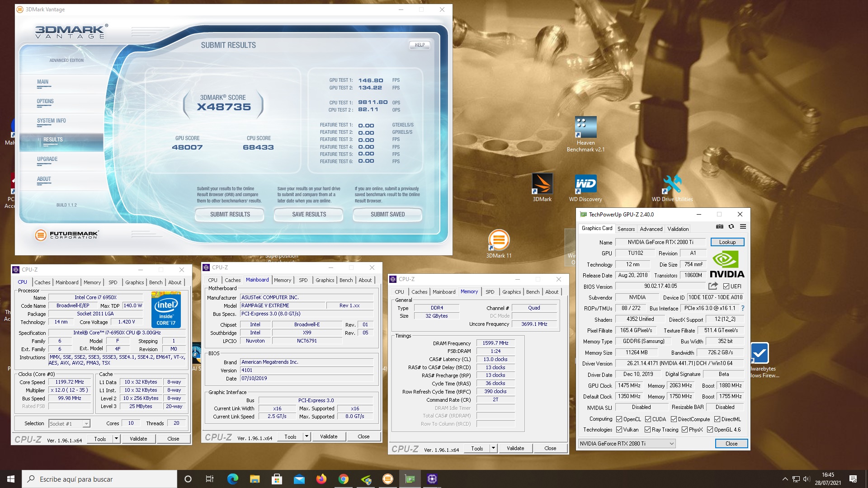Toggle the Ray Tracing checkbox
Image resolution: width=868 pixels, height=488 pixels.
647,430
